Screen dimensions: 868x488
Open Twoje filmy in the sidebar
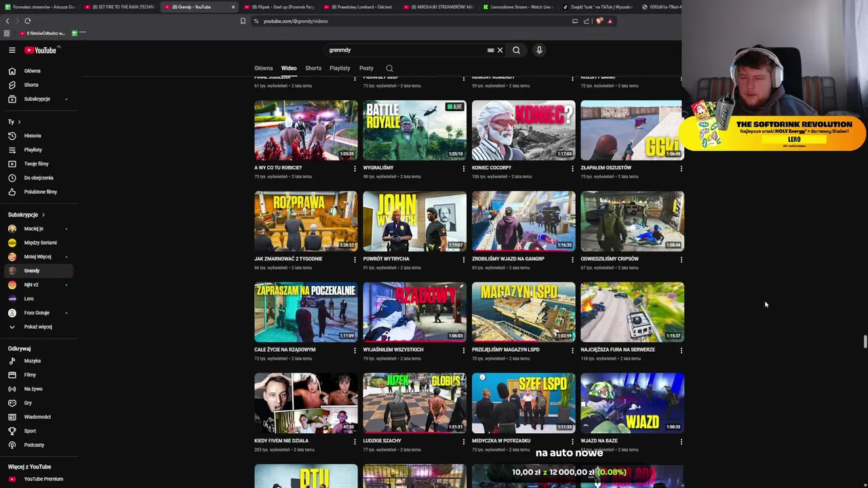pos(37,163)
